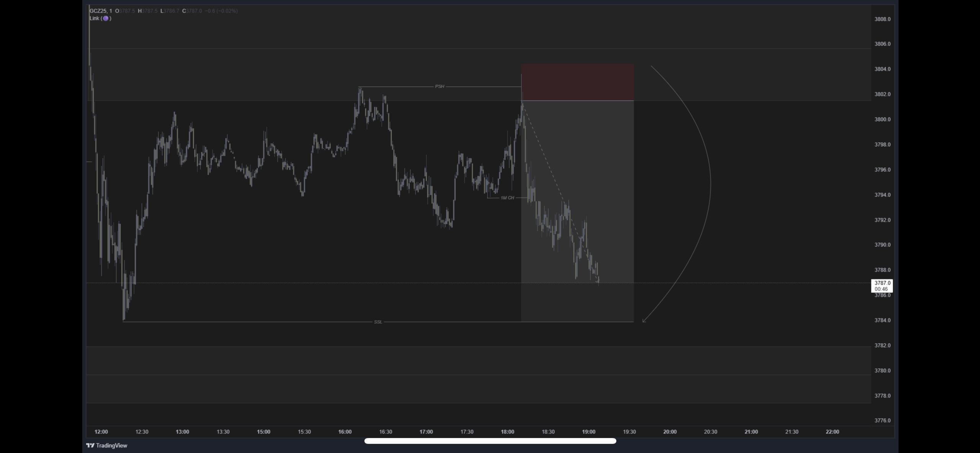The height and width of the screenshot is (453, 980).
Task: Click price scale label 3780.0
Action: (882, 371)
